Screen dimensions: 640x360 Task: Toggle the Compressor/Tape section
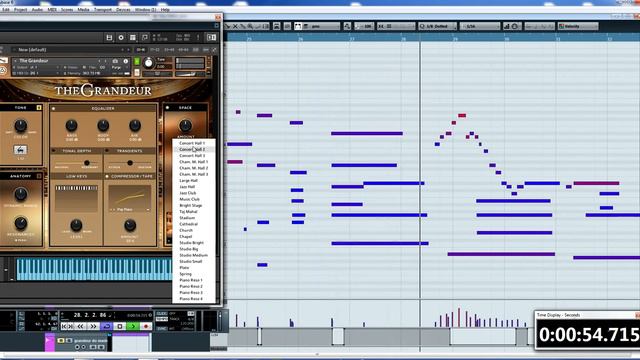[107, 176]
